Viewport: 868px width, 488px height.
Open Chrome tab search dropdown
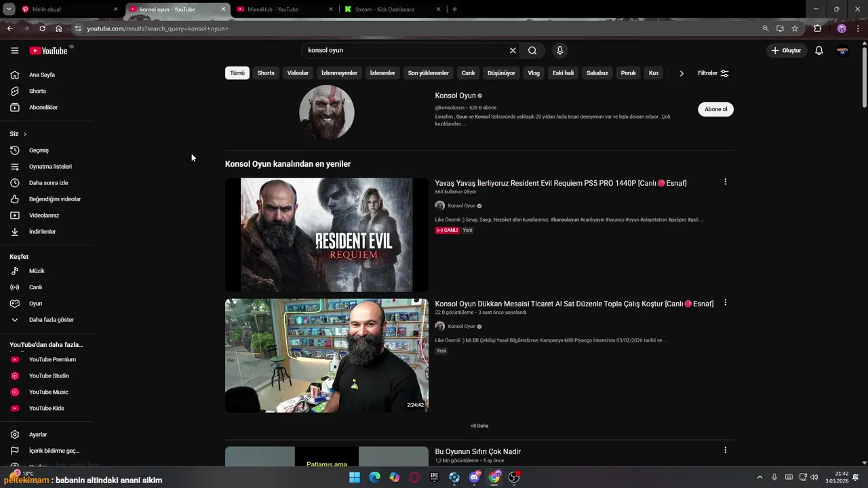tap(9, 9)
